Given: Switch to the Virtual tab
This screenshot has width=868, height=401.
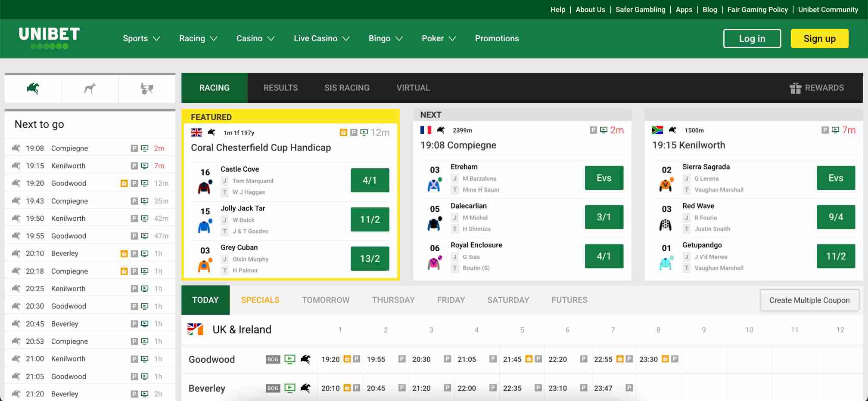Looking at the screenshot, I should pos(413,88).
